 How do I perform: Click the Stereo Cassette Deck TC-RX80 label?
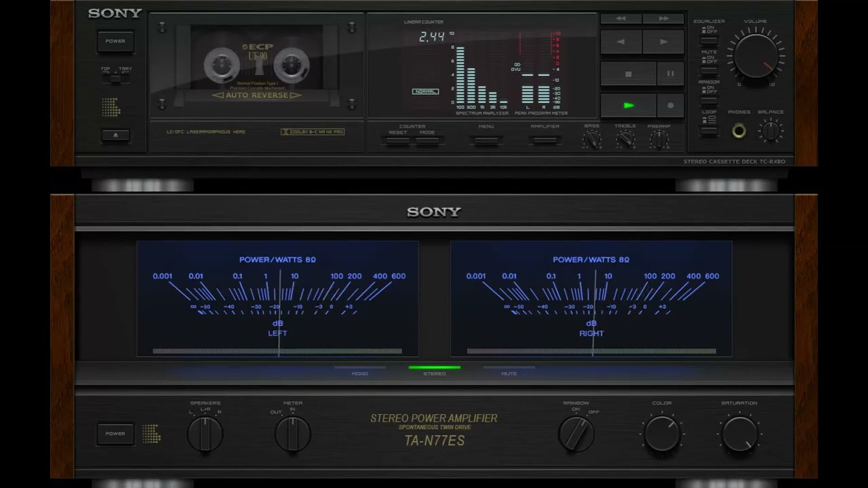click(734, 162)
